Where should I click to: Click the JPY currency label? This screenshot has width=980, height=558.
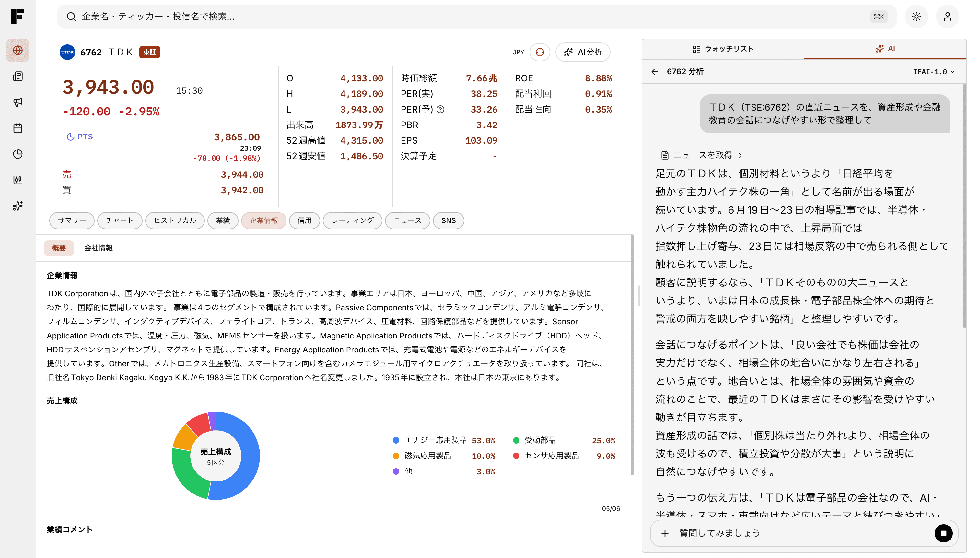coord(519,52)
